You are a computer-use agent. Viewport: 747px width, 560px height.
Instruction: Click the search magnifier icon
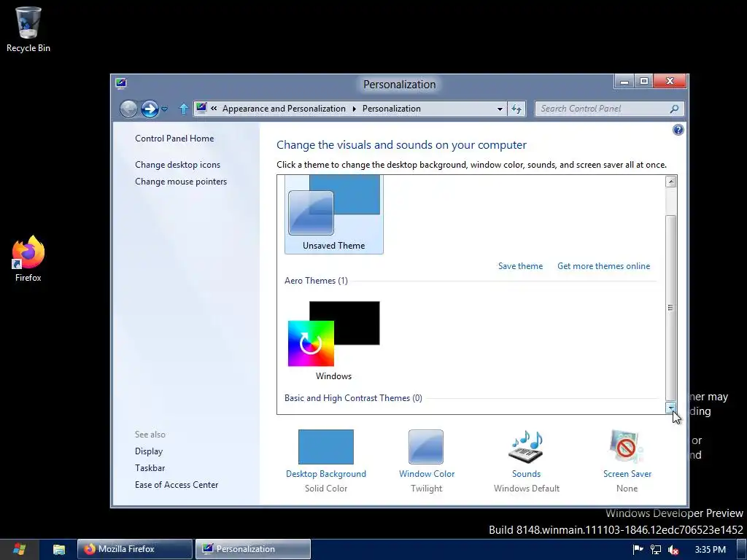coord(674,109)
